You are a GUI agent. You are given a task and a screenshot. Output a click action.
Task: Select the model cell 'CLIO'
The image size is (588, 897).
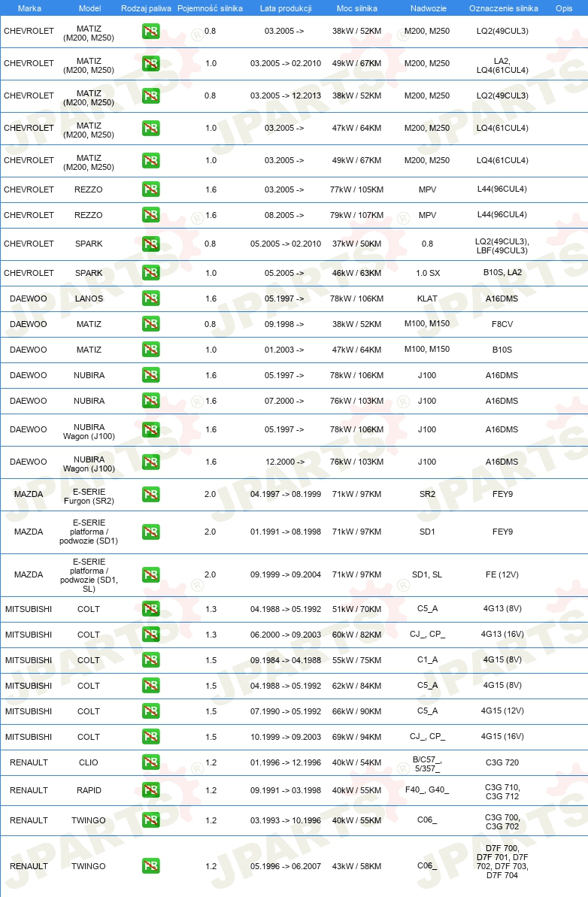(x=89, y=762)
